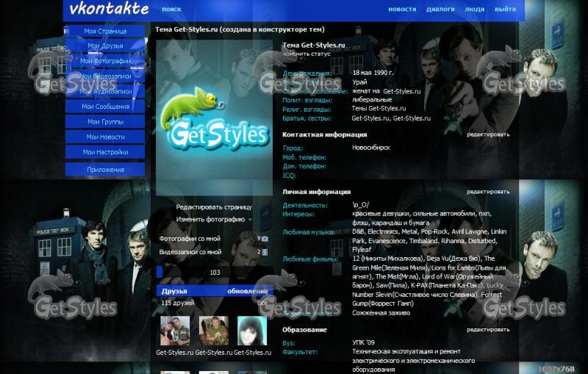Expand the Изменить фотографию dropdown arrow

pyautogui.click(x=251, y=220)
